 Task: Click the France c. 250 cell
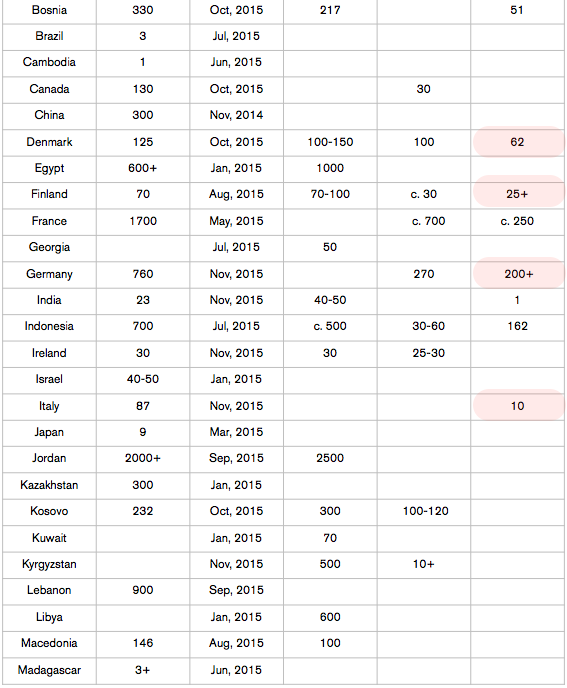(518, 222)
